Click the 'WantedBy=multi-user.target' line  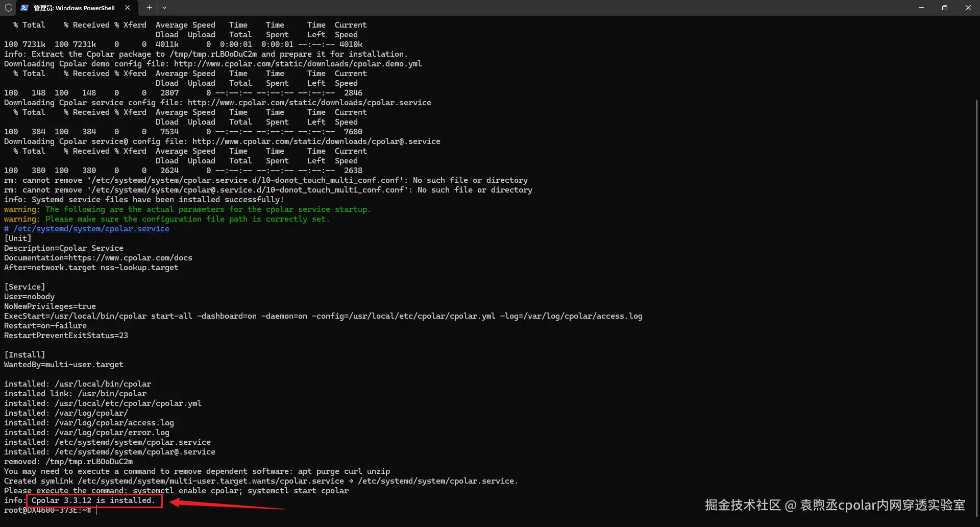point(64,365)
